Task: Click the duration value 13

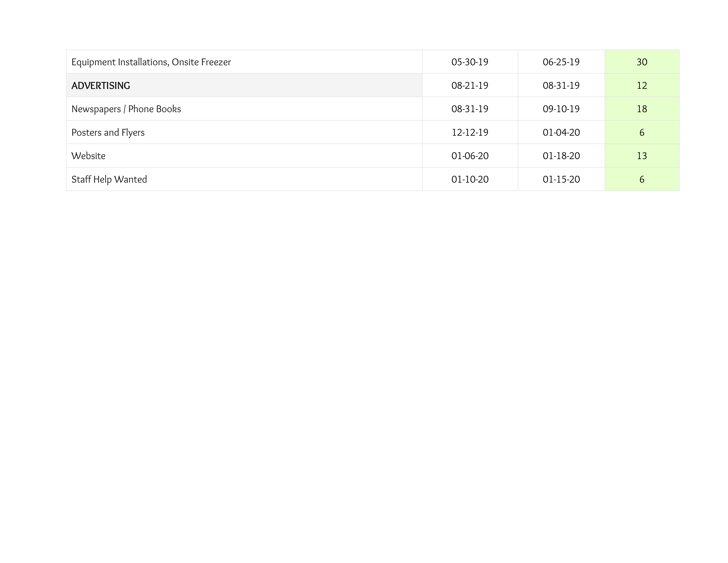Action: click(x=642, y=156)
